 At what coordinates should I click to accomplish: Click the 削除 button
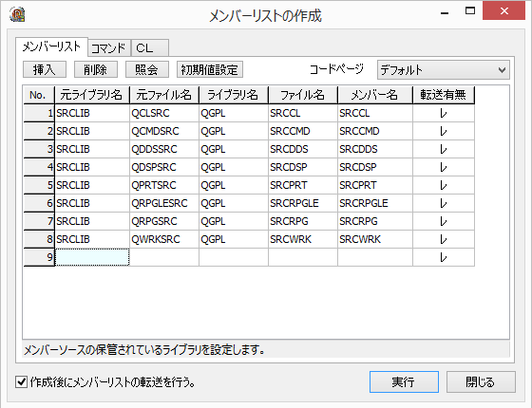click(96, 70)
